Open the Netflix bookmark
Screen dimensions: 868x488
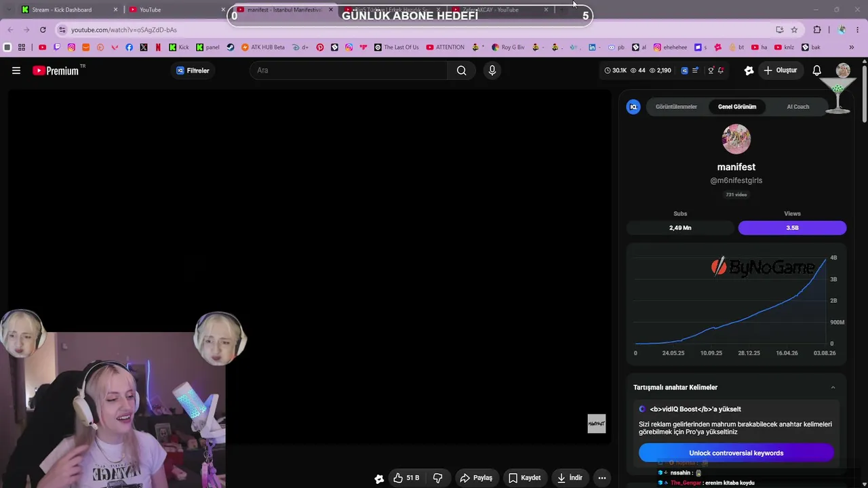point(158,47)
